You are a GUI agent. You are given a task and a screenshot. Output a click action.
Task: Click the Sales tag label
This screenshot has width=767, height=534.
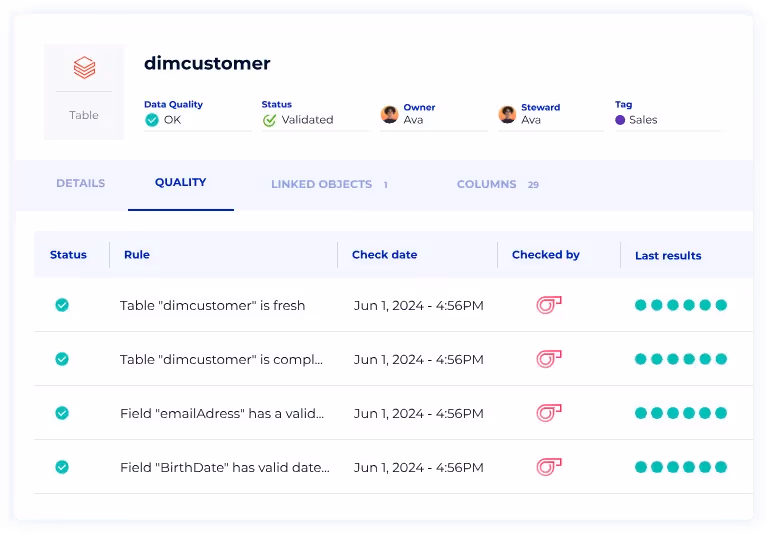pyautogui.click(x=643, y=120)
